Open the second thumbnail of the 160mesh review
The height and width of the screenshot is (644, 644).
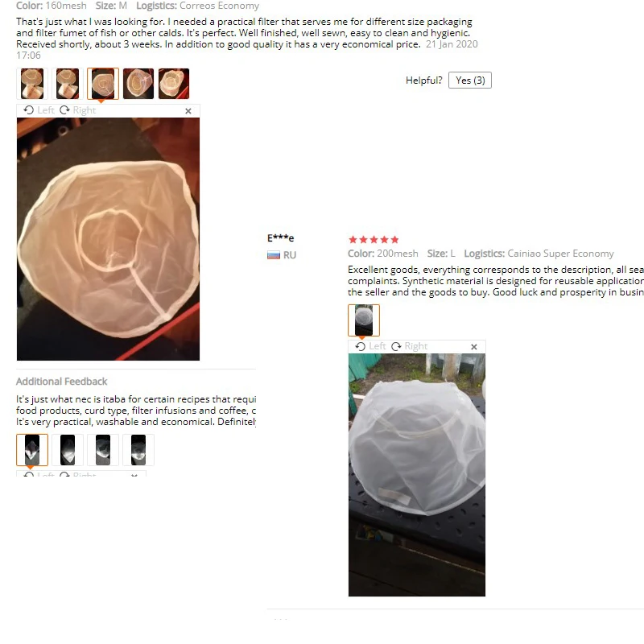(x=68, y=84)
